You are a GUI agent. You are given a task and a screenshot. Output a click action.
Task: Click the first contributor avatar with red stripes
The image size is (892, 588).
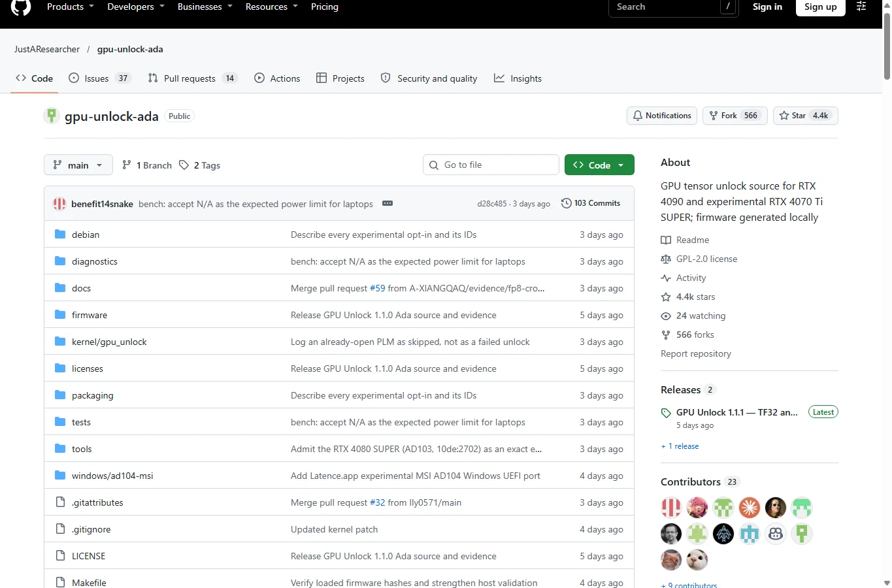671,508
